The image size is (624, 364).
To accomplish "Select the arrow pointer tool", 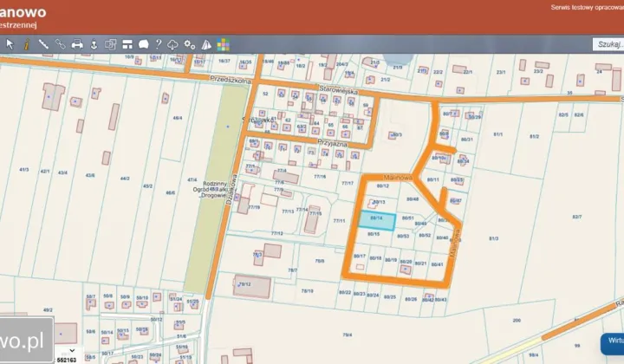I will tap(10, 44).
